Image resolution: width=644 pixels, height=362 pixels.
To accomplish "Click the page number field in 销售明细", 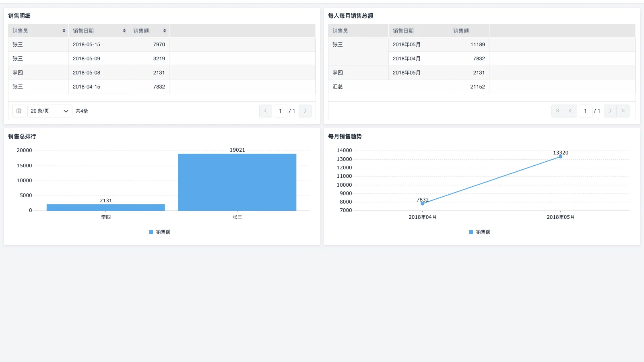I will pos(280,111).
